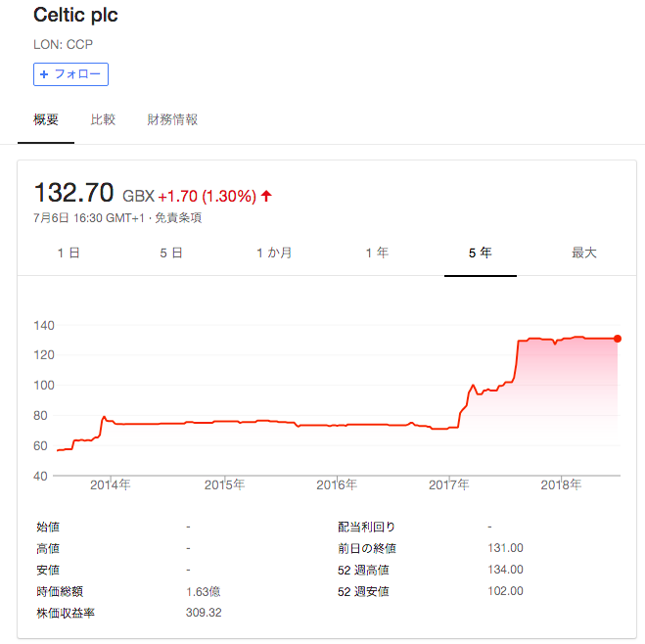Click the 安値 label
645x644 pixels.
pos(48,570)
